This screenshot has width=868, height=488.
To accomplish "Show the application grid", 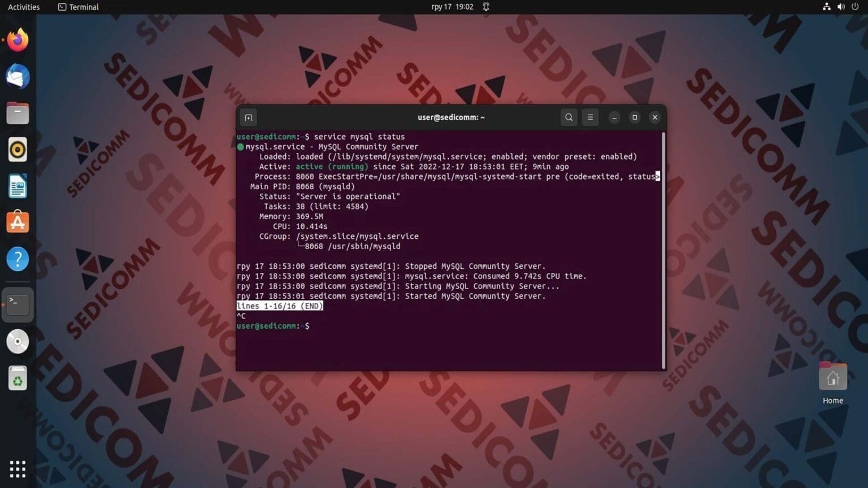I will pyautogui.click(x=17, y=469).
